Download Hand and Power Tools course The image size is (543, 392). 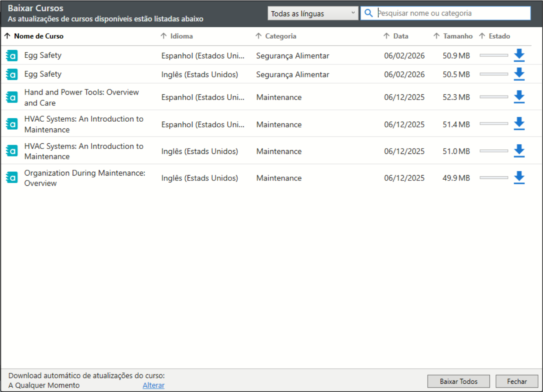tap(519, 97)
